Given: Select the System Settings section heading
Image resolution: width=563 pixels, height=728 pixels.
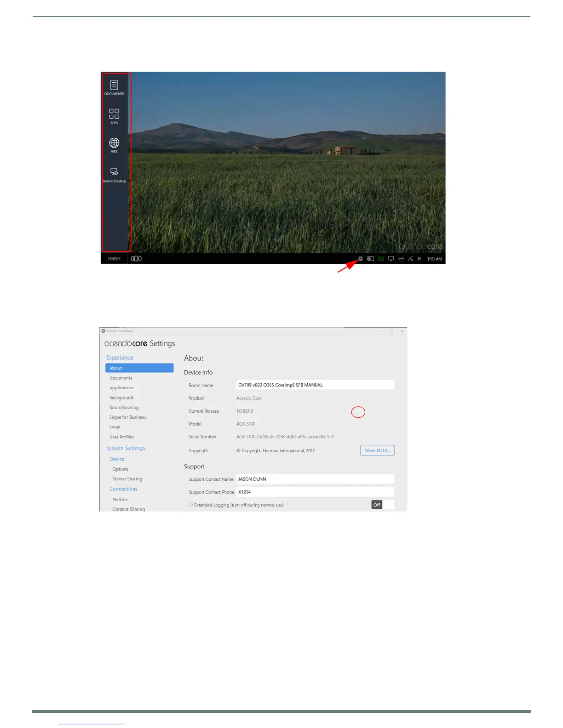Looking at the screenshot, I should tap(126, 448).
